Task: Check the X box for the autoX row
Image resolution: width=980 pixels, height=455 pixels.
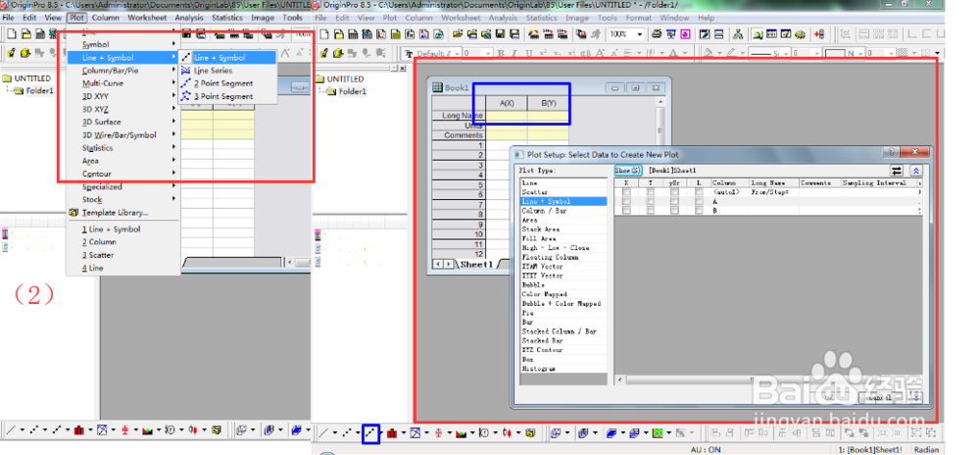Action: 626,192
